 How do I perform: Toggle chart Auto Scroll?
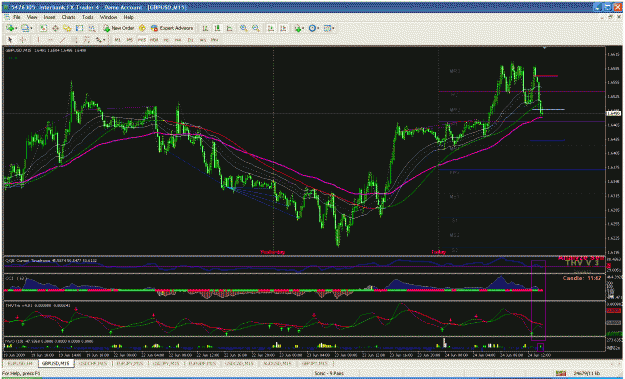pos(271,28)
